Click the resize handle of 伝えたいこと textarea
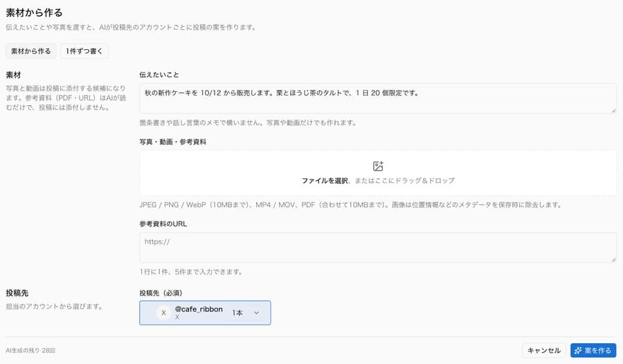623x364 pixels. coord(613,111)
